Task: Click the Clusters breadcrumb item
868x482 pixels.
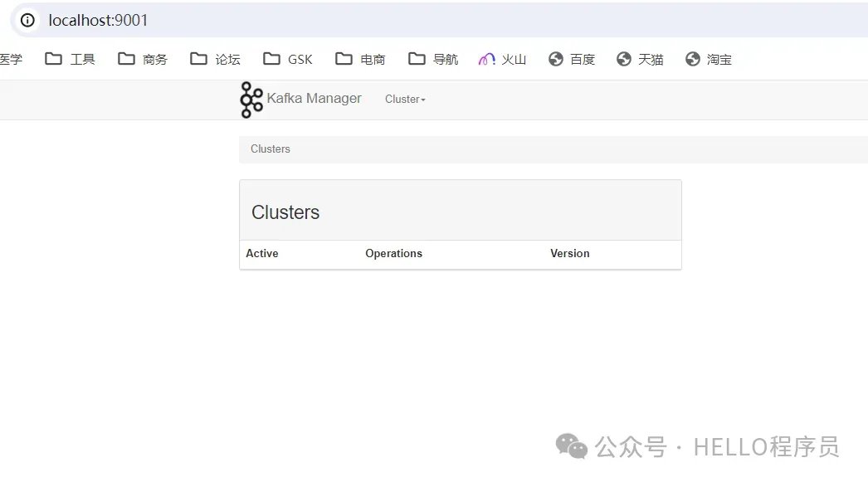Action: [271, 148]
